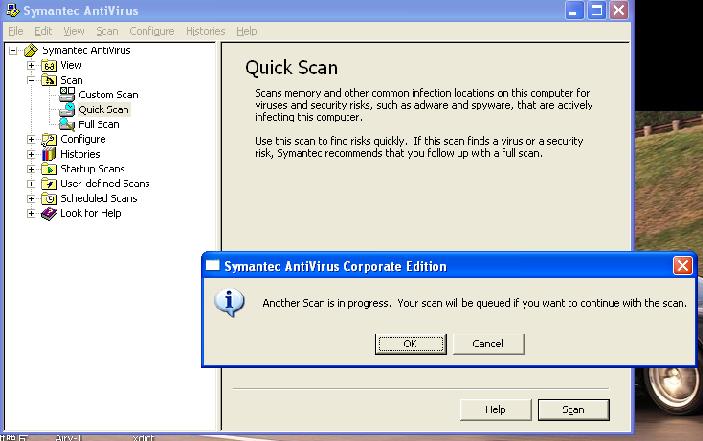Minimize the Symantec AntiVirus window
The height and width of the screenshot is (441, 703).
point(574,10)
